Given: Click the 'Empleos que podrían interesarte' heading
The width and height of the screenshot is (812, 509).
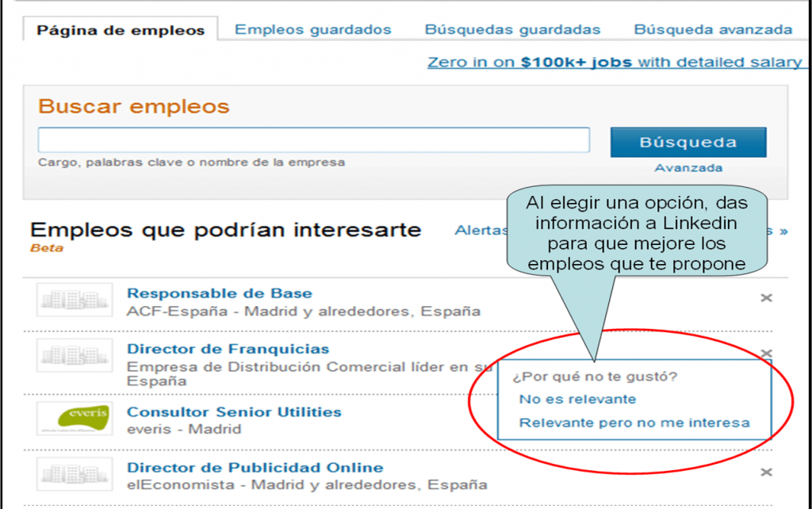Looking at the screenshot, I should point(226,230).
